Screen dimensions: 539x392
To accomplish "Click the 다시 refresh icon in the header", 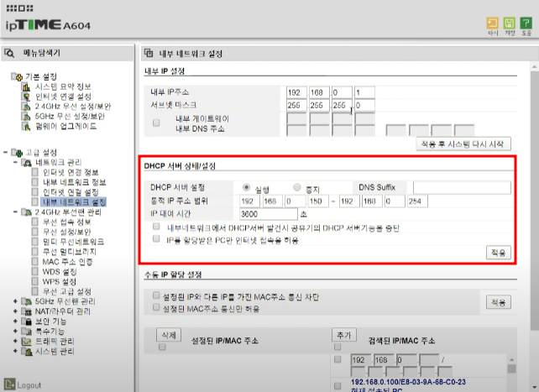I will click(x=492, y=23).
